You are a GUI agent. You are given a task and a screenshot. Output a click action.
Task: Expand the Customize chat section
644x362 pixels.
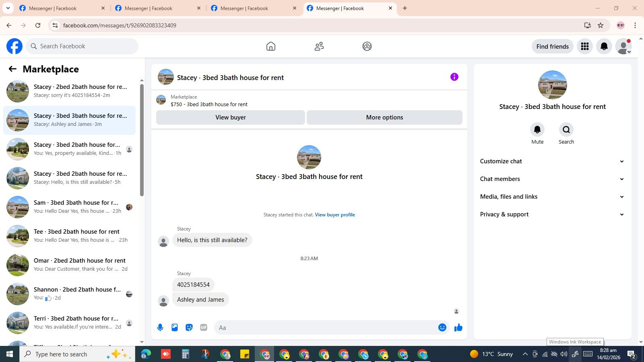pyautogui.click(x=552, y=161)
